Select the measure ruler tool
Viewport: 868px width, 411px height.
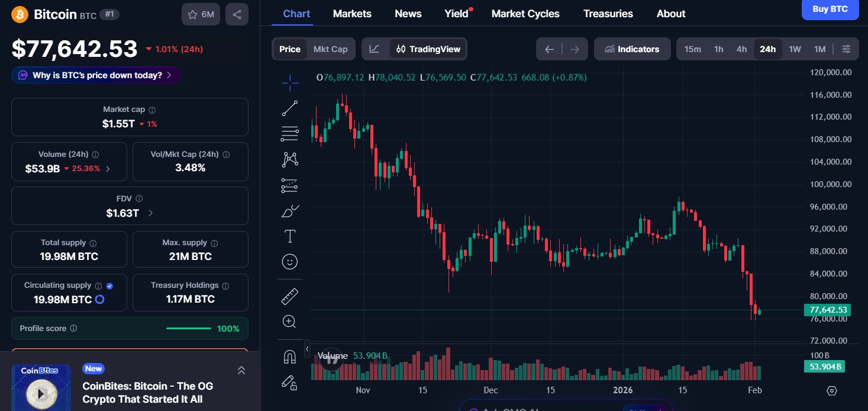tap(289, 296)
